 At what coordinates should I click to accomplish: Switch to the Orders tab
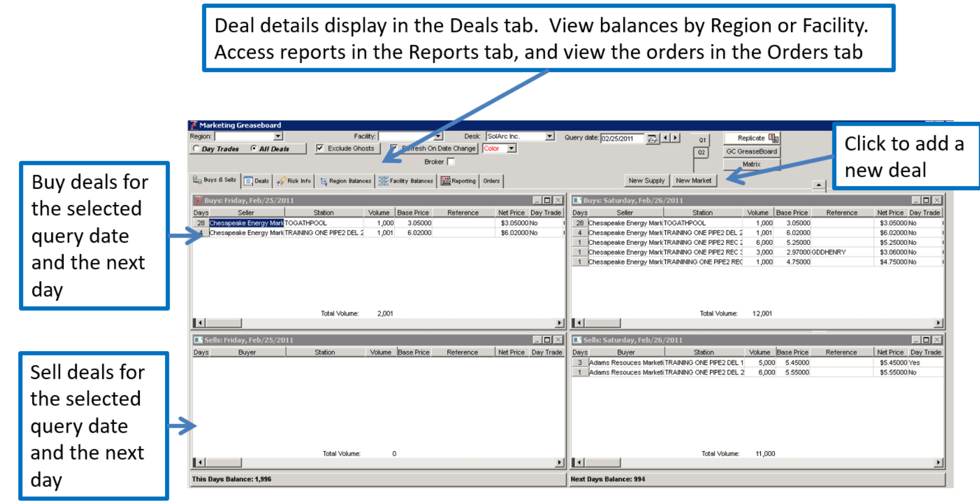click(x=491, y=181)
